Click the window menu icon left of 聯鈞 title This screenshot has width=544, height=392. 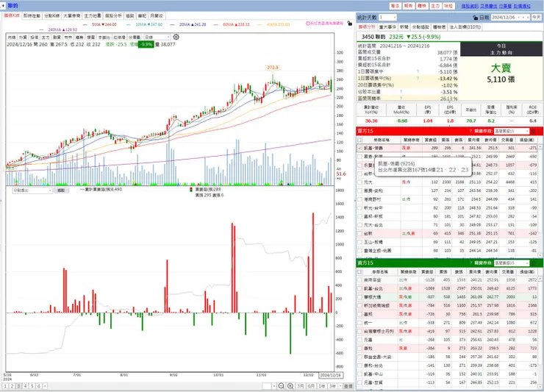pos(3,6)
